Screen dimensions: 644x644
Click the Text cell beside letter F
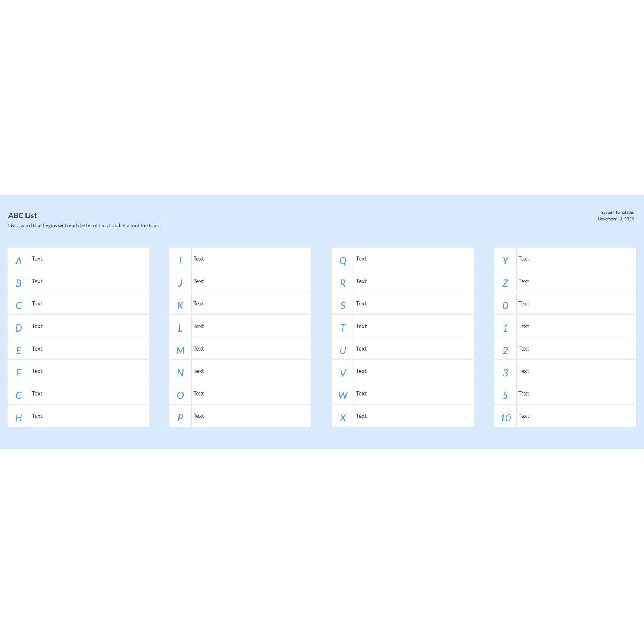point(90,371)
